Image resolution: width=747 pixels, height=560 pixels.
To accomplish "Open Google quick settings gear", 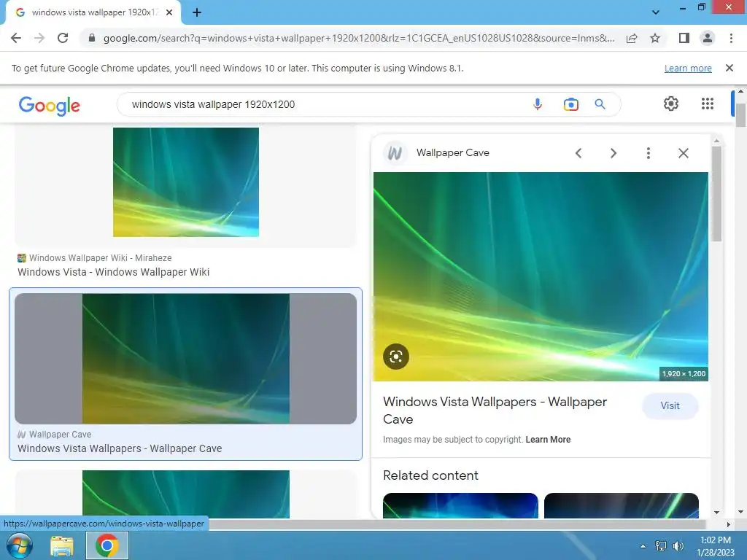I will (671, 104).
